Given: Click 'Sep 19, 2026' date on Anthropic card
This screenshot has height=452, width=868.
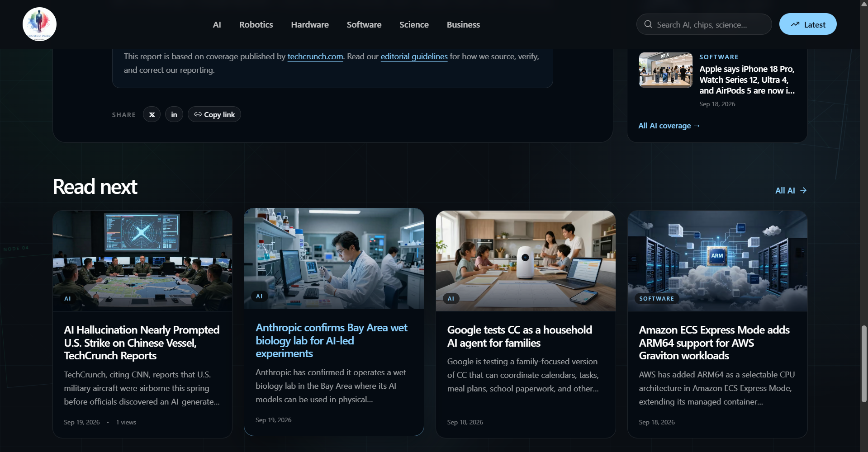Looking at the screenshot, I should click(x=274, y=420).
